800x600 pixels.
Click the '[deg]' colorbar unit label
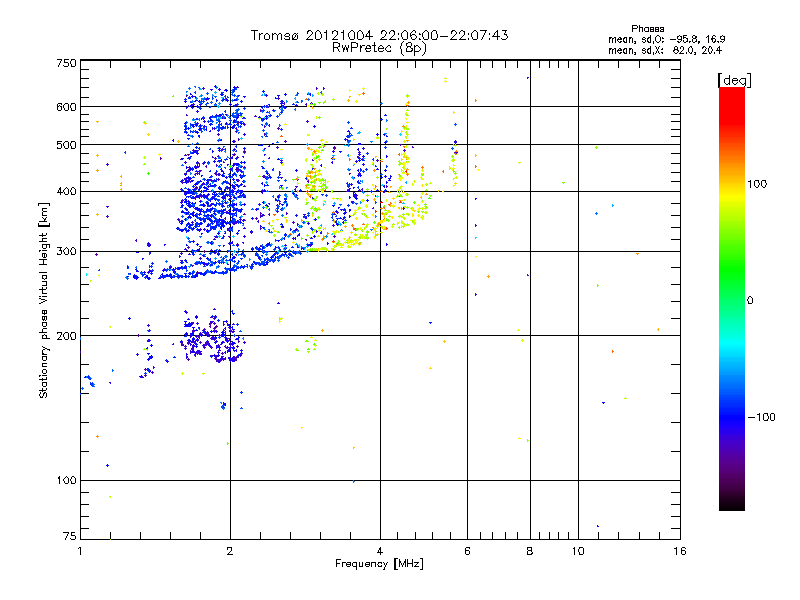click(734, 80)
